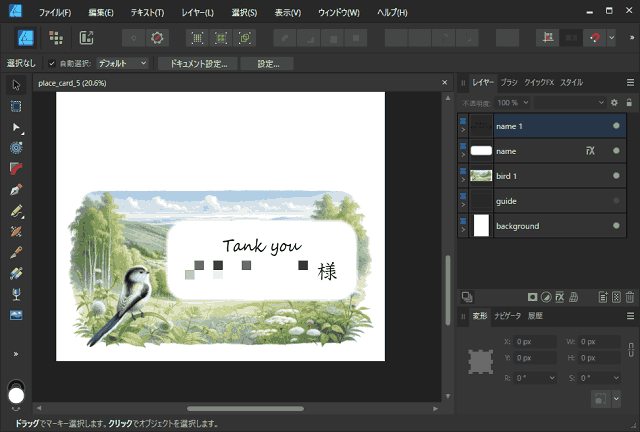Image resolution: width=640 pixels, height=432 pixels.
Task: Switch to the ブラシ brushes tab
Action: pyautogui.click(x=509, y=82)
